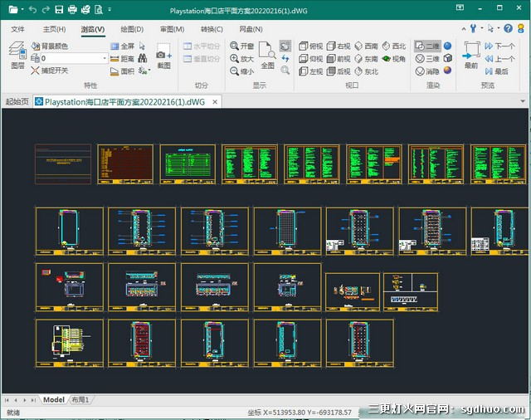The image size is (531, 420).
Task: Click 视角 view angle button
Action: (394, 59)
